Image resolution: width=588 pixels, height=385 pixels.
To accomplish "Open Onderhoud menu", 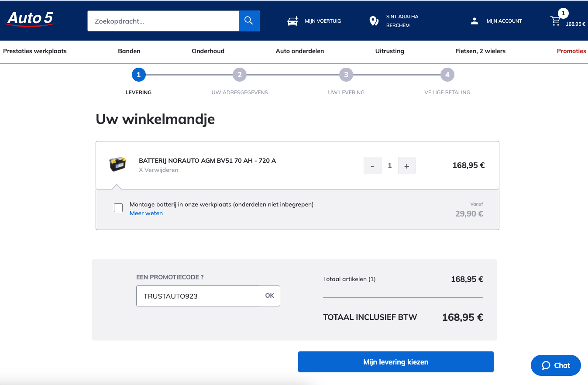I will click(x=208, y=51).
